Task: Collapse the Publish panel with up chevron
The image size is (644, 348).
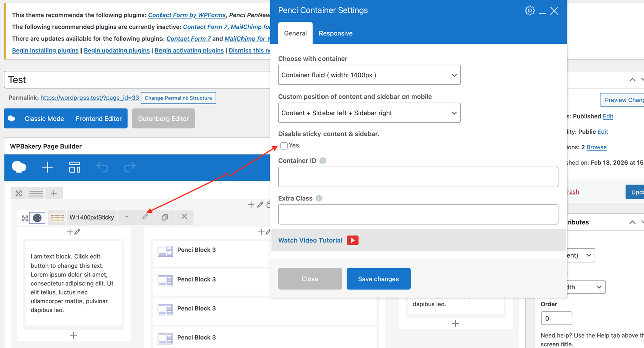Action: click(x=632, y=80)
